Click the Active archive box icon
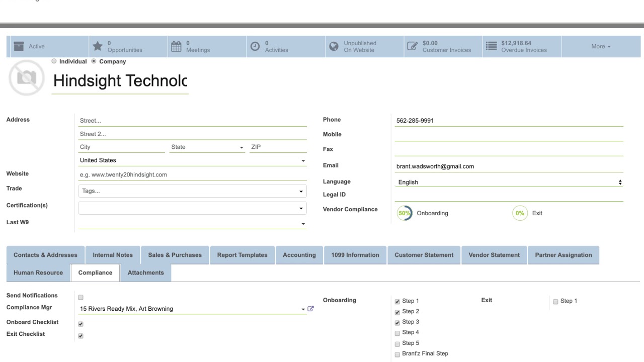Viewport: 644px width, 362px height. 19,46
